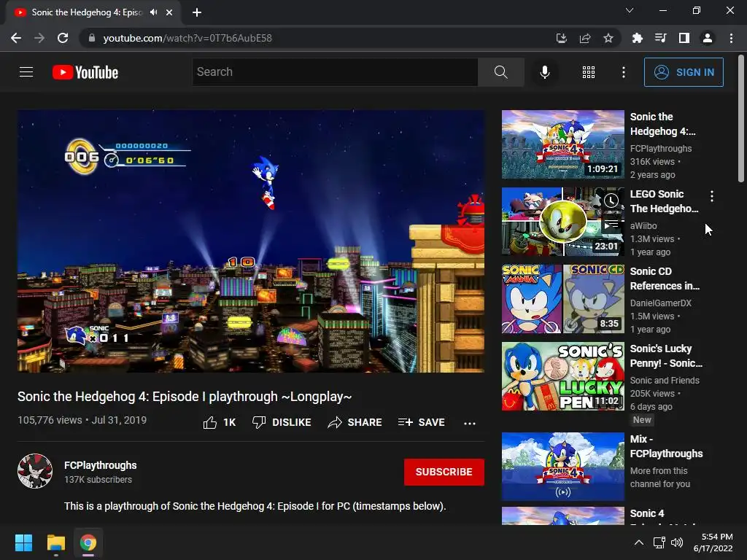
Task: Install app icon in address bar
Action: pyautogui.click(x=561, y=38)
